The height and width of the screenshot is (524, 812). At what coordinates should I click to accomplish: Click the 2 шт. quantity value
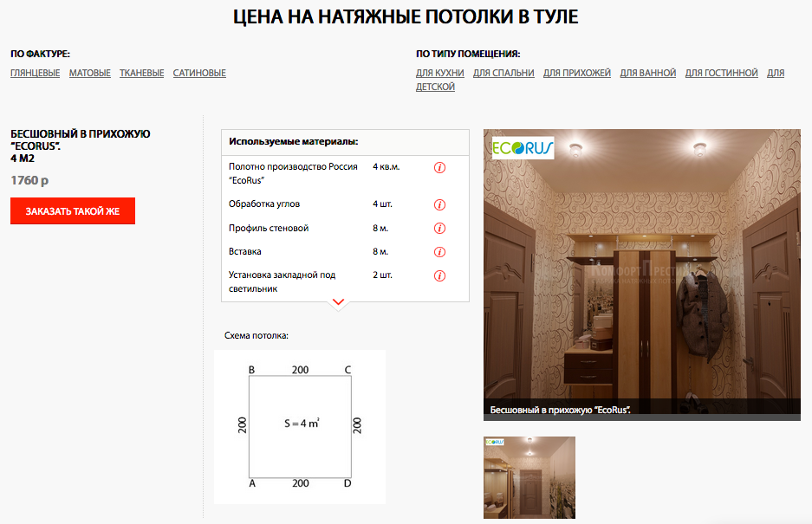pyautogui.click(x=383, y=275)
